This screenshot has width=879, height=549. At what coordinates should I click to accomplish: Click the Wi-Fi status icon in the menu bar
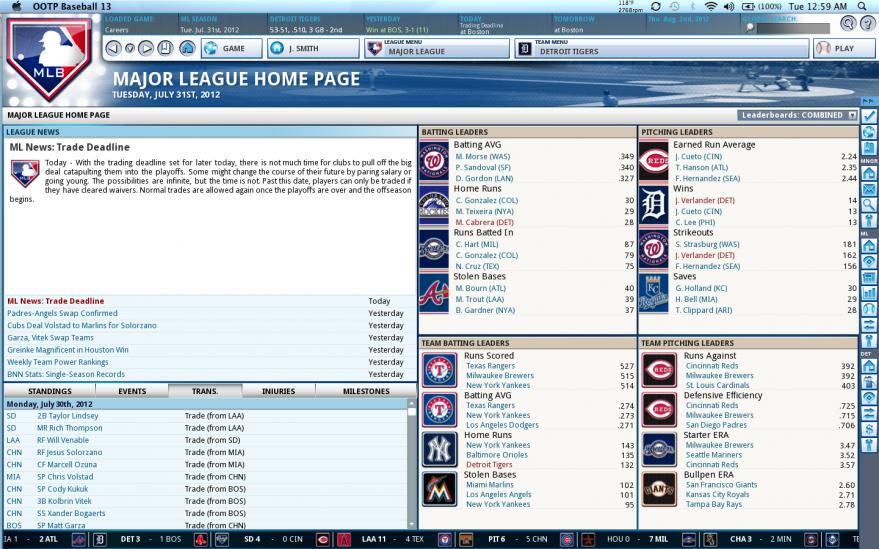[x=711, y=6]
